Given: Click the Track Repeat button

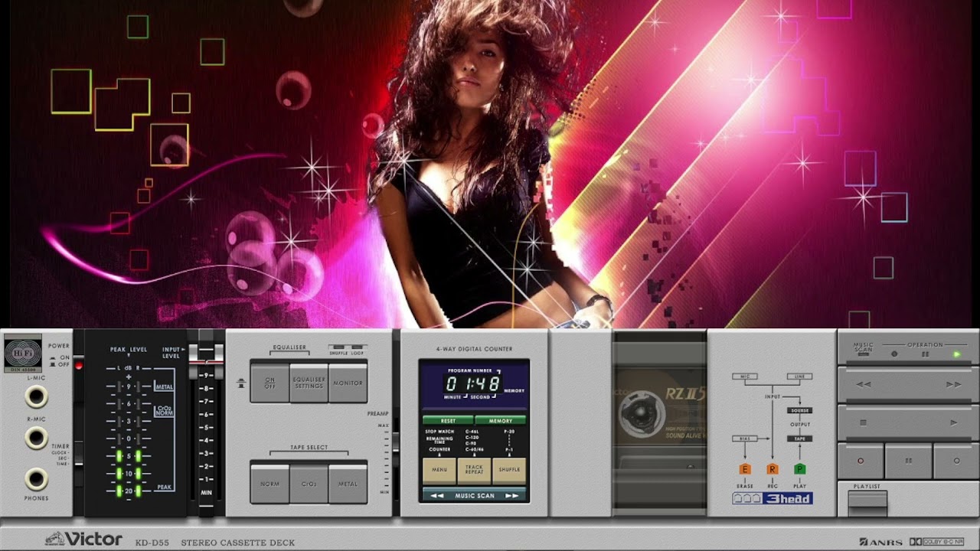Looking at the screenshot, I should click(474, 469).
